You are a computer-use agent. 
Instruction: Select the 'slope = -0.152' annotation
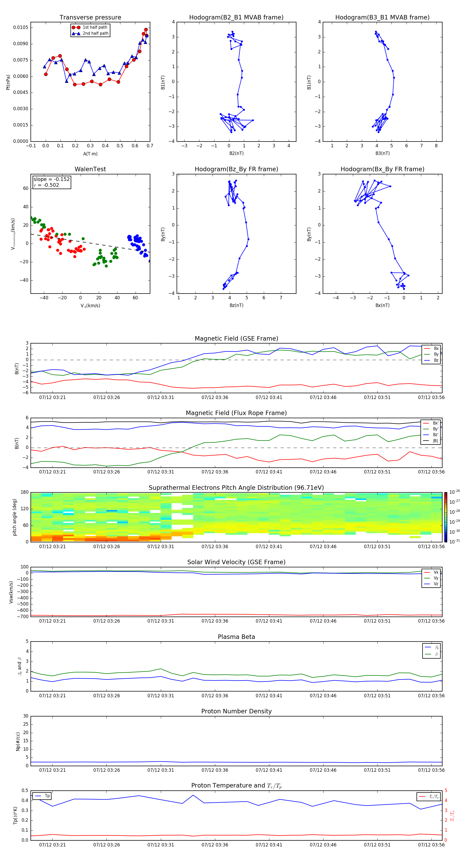[x=52, y=179]
